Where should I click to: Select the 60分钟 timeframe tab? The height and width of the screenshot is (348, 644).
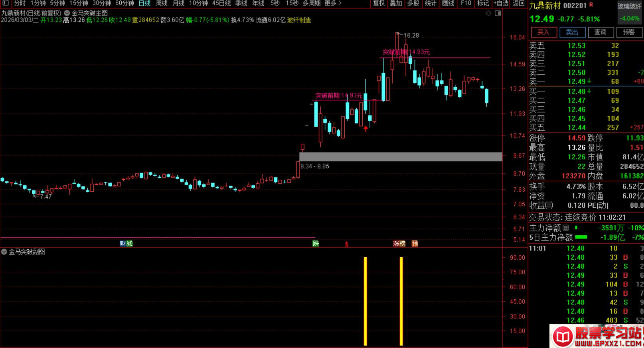click(x=124, y=3)
